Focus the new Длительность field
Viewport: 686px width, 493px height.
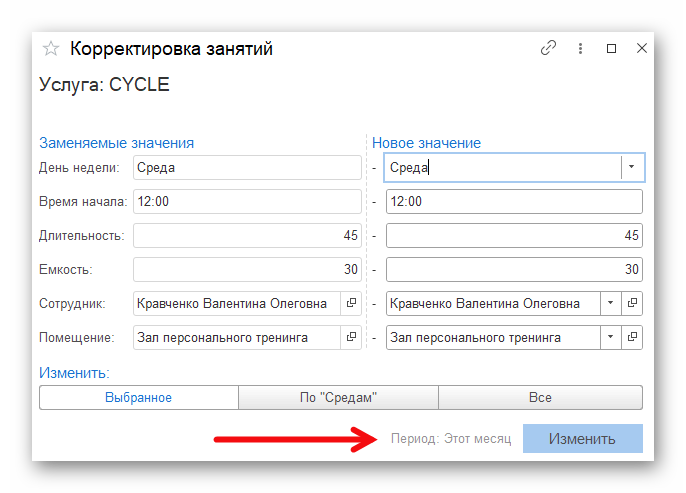pos(514,235)
